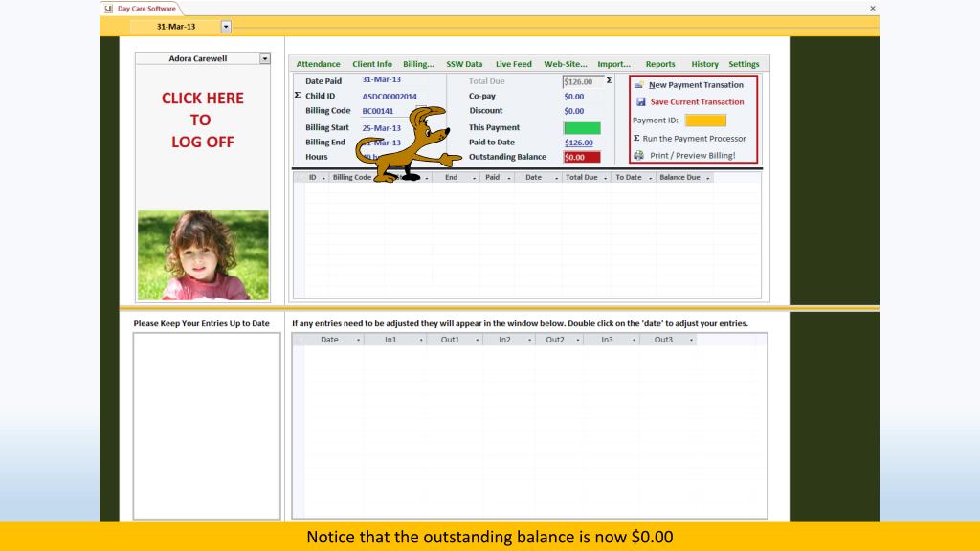
Task: Click the Billing Code value BC00141
Action: coord(377,111)
